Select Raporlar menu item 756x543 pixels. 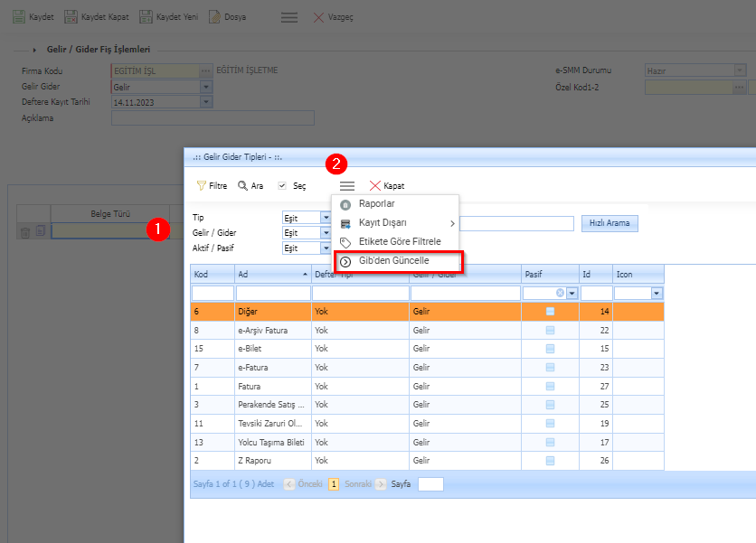(395, 204)
